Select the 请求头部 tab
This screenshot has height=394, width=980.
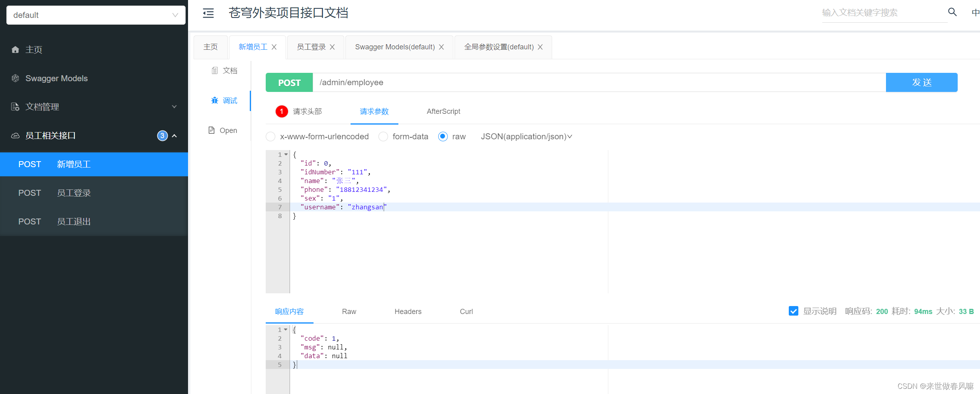click(x=307, y=111)
